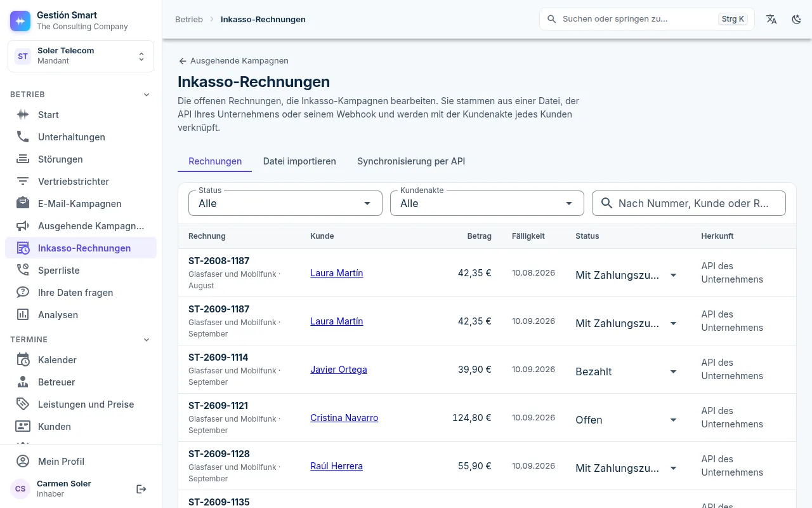This screenshot has height=508, width=812.
Task: Toggle dark mode moon icon
Action: [x=797, y=19]
